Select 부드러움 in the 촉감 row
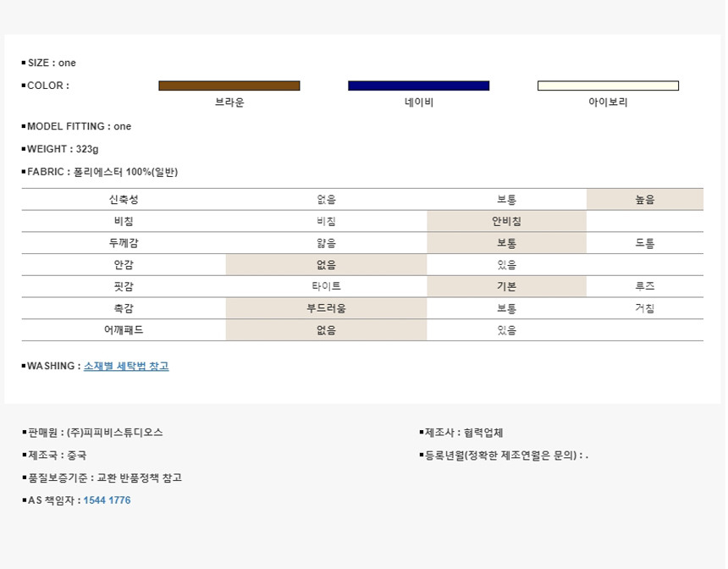Screen dimensions: 728x569 tap(326, 309)
